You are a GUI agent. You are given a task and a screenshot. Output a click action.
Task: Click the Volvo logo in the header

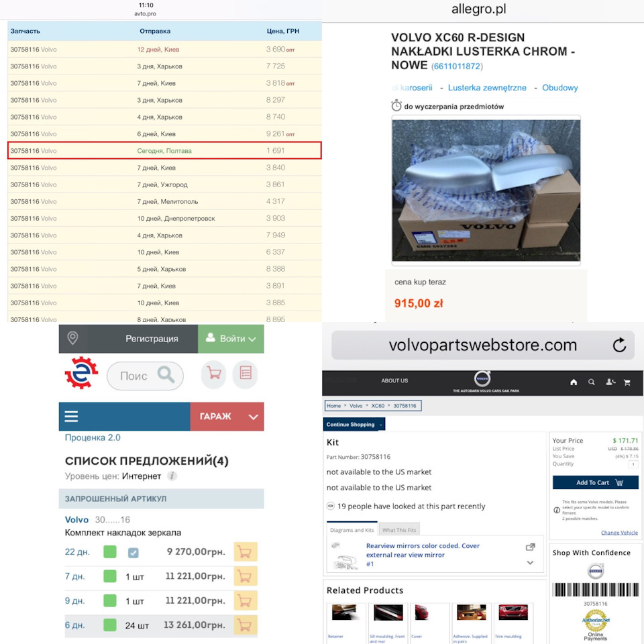pos(482,378)
